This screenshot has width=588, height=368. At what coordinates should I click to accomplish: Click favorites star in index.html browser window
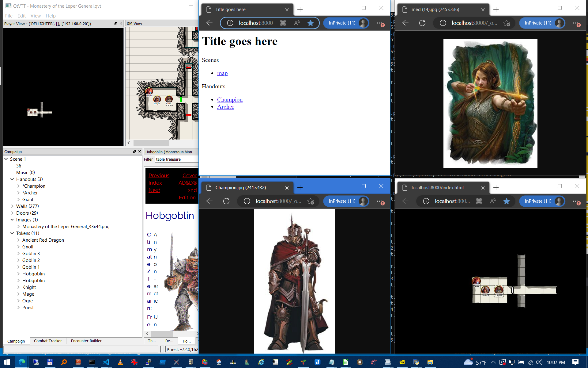pyautogui.click(x=506, y=201)
